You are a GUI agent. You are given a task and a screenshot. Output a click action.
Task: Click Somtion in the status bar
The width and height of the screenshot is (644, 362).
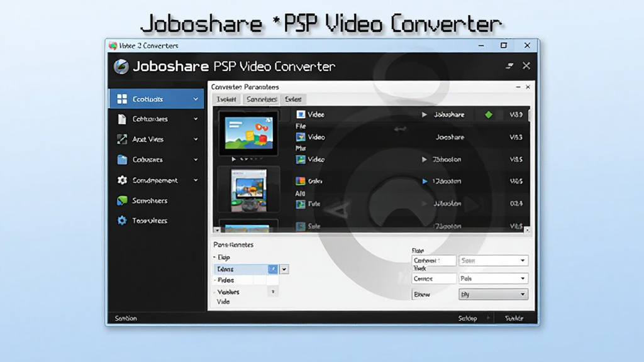[x=126, y=319]
